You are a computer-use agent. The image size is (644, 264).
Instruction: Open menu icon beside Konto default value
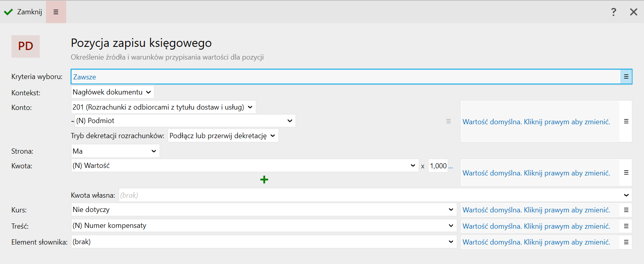click(626, 121)
